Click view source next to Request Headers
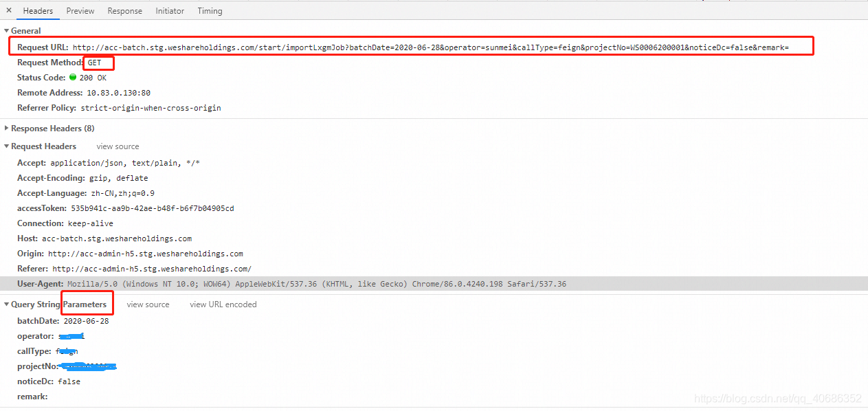 118,146
